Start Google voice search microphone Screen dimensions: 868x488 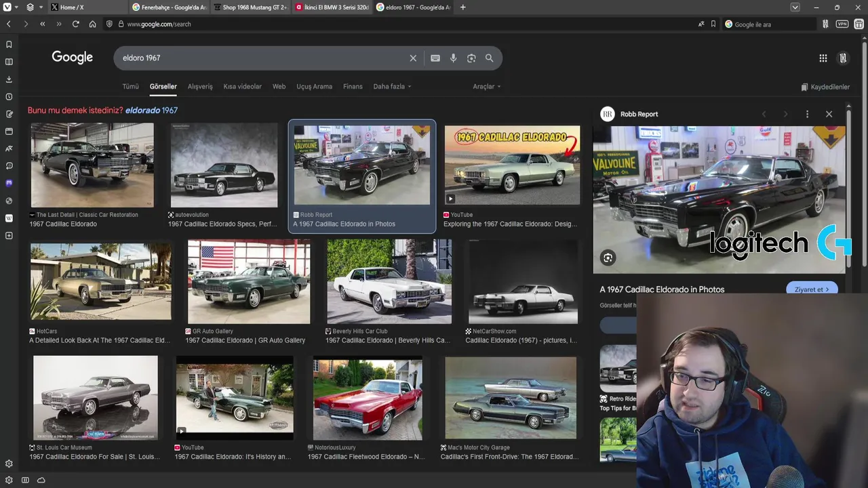coord(453,58)
